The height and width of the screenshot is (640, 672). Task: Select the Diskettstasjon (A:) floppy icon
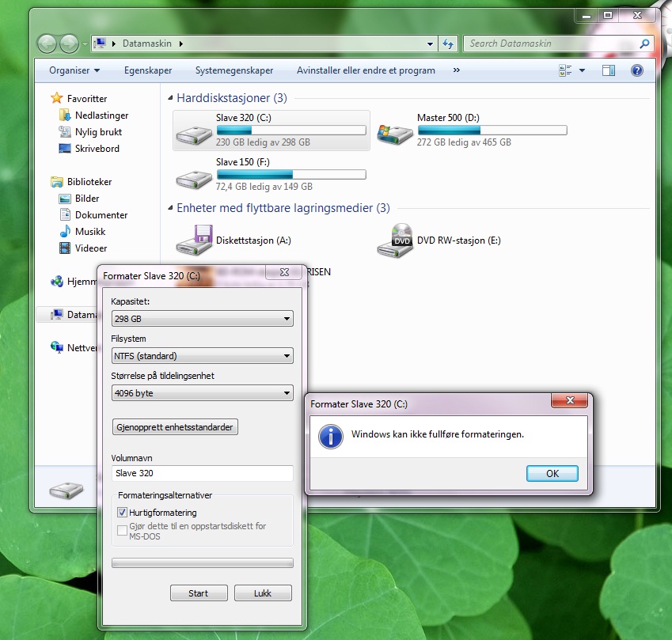coord(194,240)
